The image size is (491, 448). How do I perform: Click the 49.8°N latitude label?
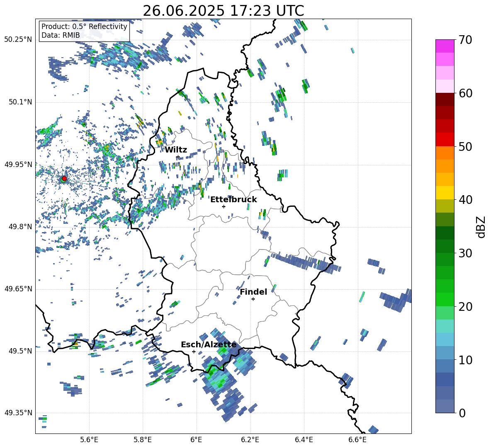point(20,227)
